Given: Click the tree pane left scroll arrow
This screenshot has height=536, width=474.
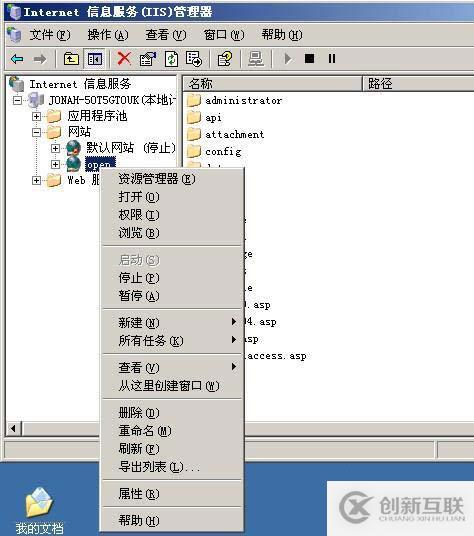Looking at the screenshot, I should (14, 428).
